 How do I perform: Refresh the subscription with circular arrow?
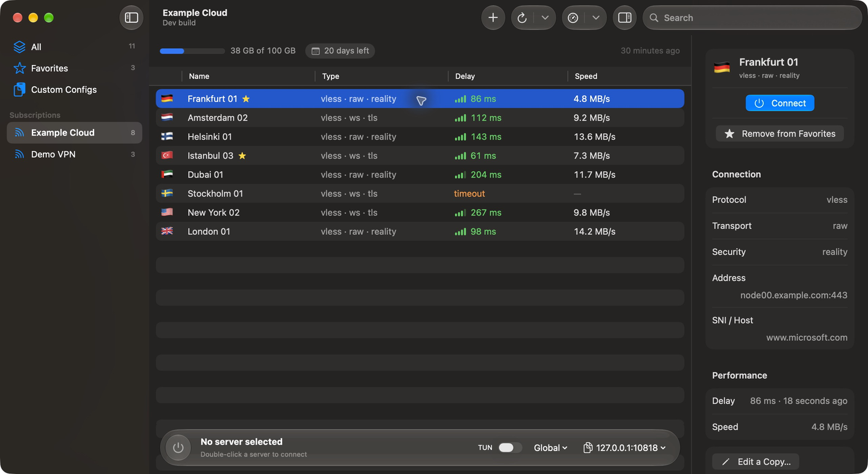[523, 17]
